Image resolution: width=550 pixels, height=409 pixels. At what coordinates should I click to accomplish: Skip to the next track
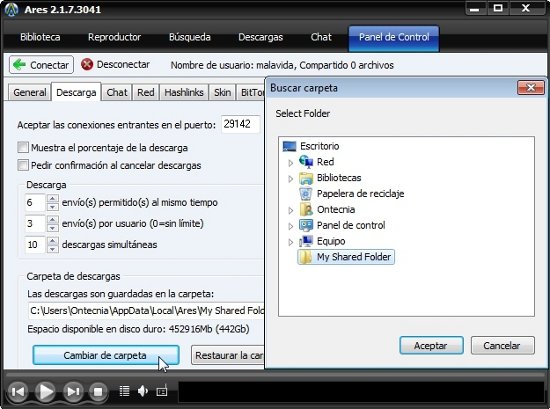pos(73,391)
